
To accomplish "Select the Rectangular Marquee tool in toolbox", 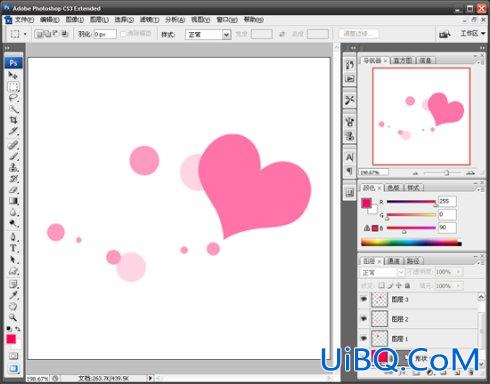I will pos(13,87).
